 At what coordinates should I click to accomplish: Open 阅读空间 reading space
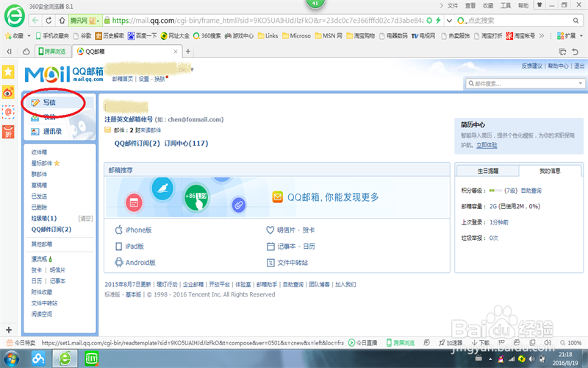pyautogui.click(x=42, y=314)
